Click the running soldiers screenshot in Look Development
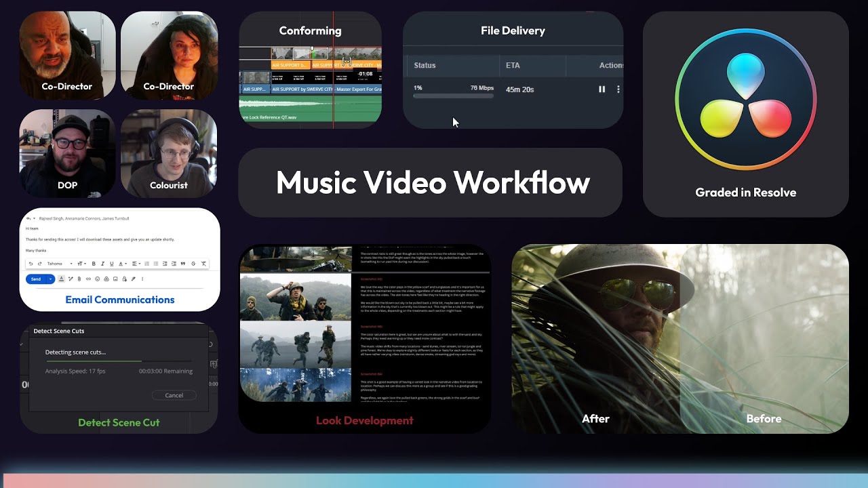 [x=296, y=344]
